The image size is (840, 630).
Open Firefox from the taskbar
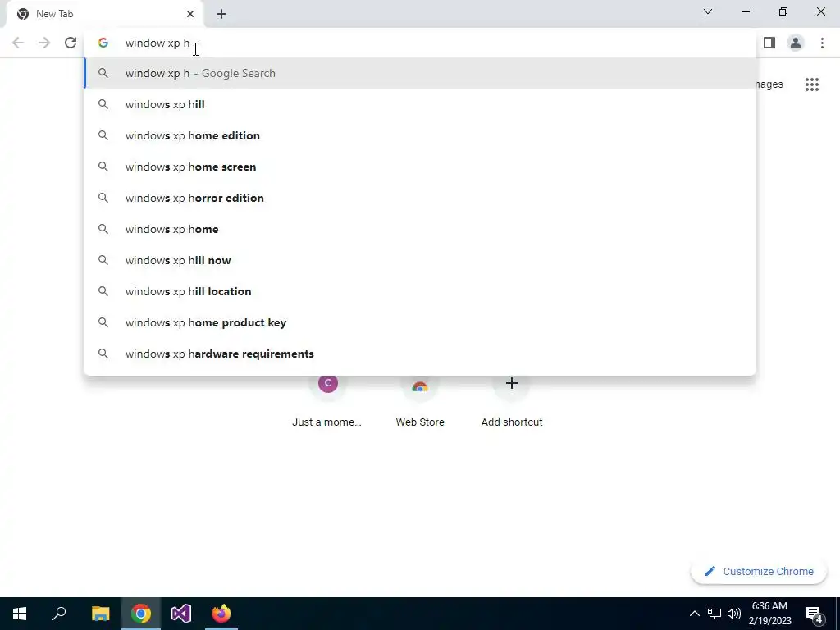(221, 614)
